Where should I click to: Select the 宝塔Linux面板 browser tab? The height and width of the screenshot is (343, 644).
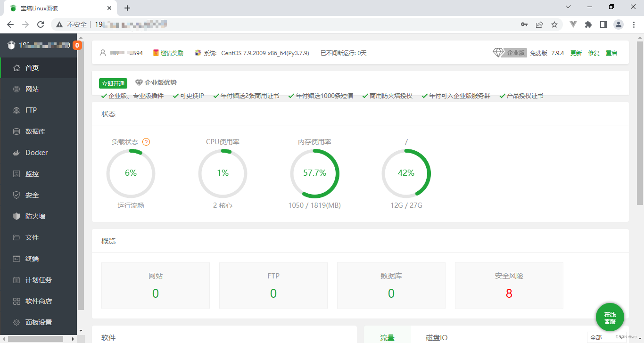click(x=60, y=8)
